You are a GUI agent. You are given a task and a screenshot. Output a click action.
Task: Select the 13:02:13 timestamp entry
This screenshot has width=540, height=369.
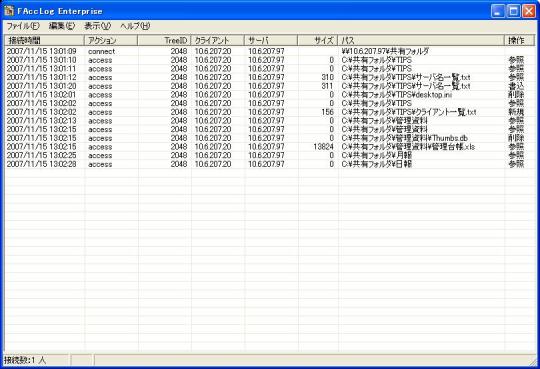coord(42,121)
